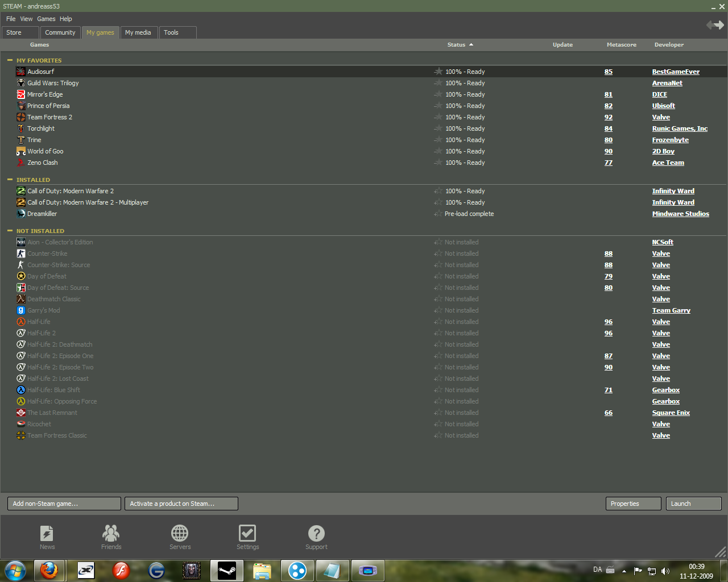Show hidden system tray icons arrow
Screen dimensions: 728x582
(624, 571)
